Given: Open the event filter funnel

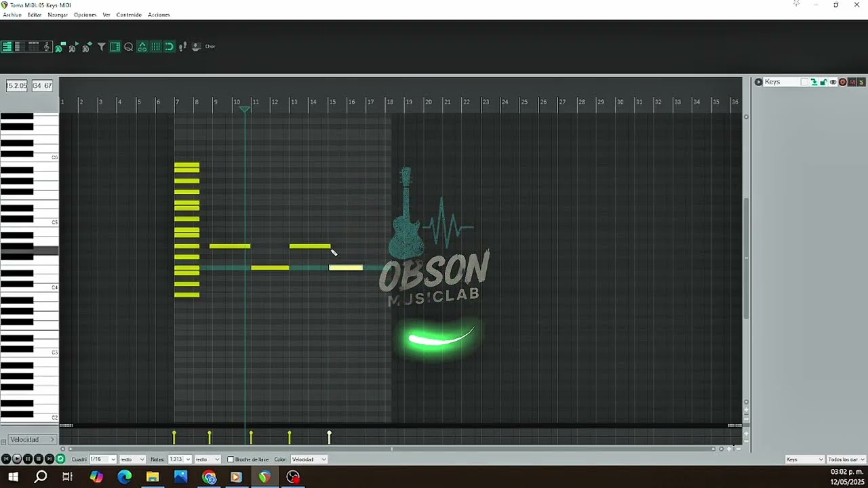Looking at the screenshot, I should (102, 47).
